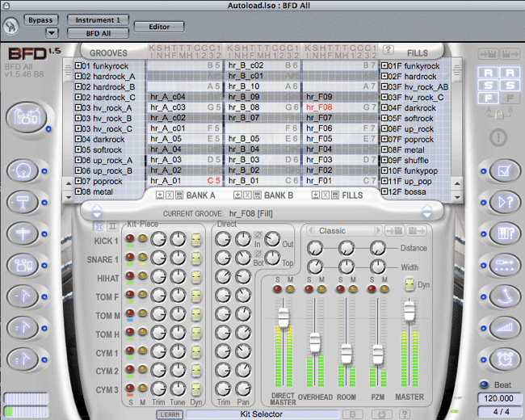Click the Instrument 1 button
The height and width of the screenshot is (420, 525).
pos(98,19)
